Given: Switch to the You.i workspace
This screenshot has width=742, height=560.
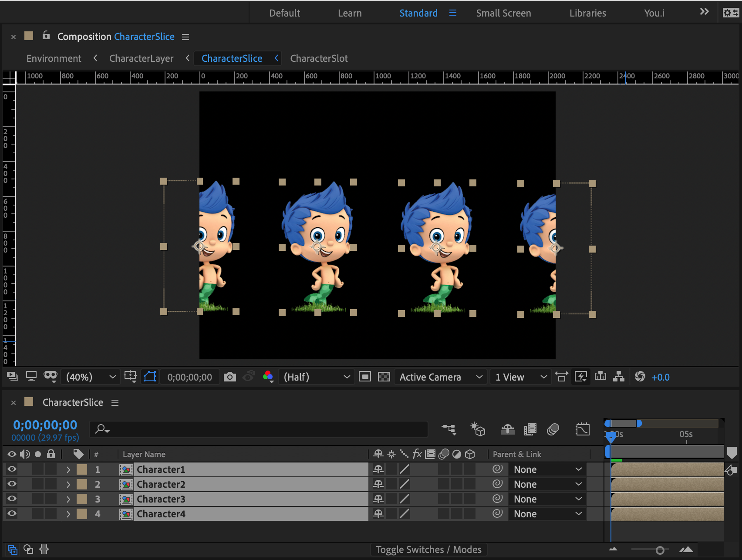Looking at the screenshot, I should pos(654,13).
